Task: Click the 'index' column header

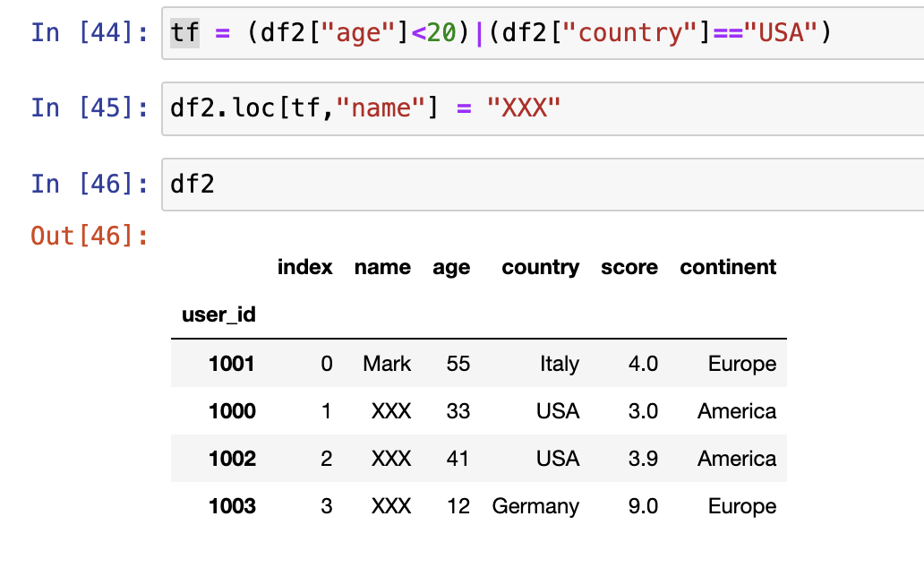Action: pyautogui.click(x=304, y=267)
